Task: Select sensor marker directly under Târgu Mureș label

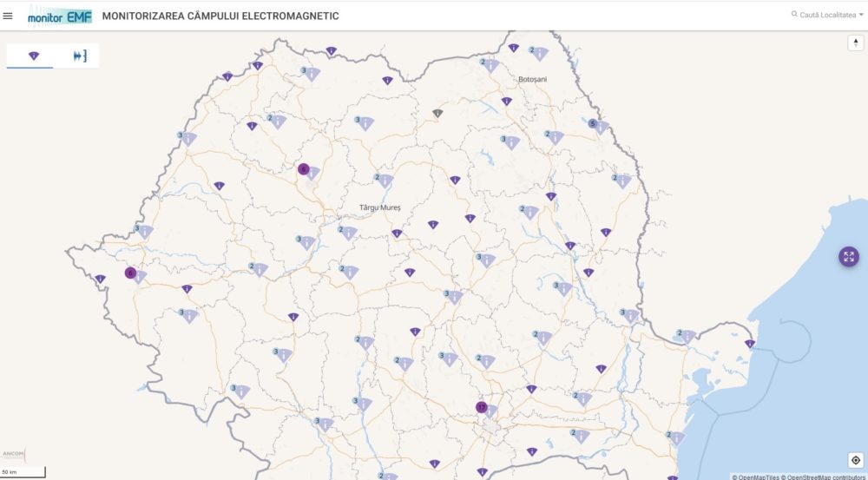Action: click(x=397, y=233)
